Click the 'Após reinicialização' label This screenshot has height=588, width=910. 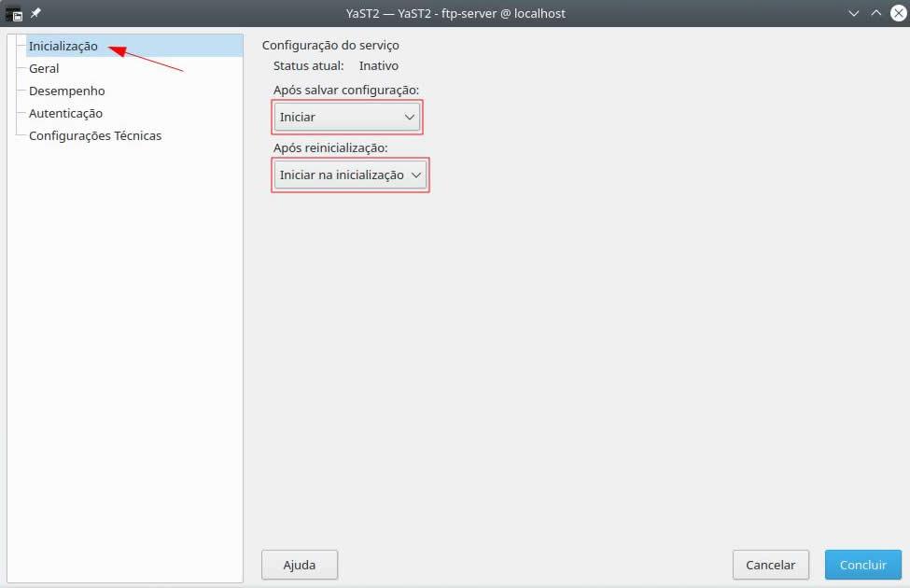(330, 147)
